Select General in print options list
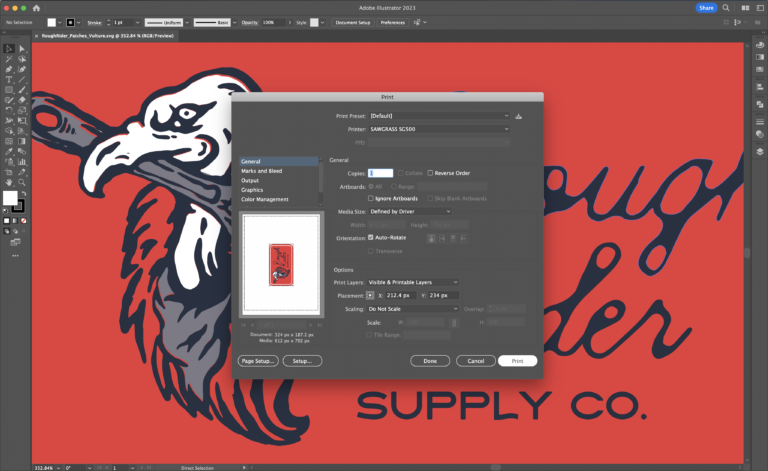Screen dimensions: 768x471 point(279,161)
